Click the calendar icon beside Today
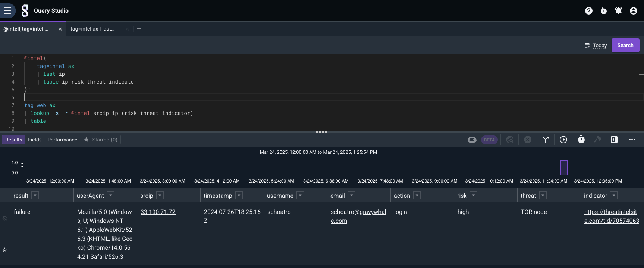The height and width of the screenshot is (268, 644). [x=587, y=45]
